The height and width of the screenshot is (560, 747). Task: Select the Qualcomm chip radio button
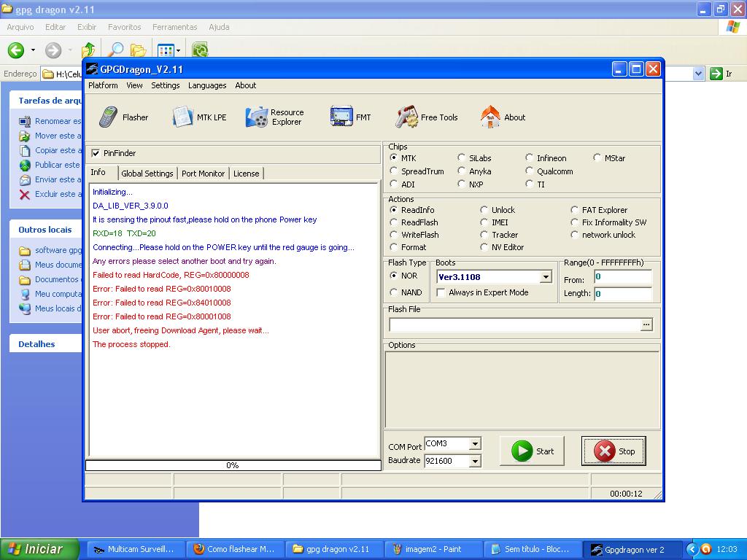click(530, 171)
